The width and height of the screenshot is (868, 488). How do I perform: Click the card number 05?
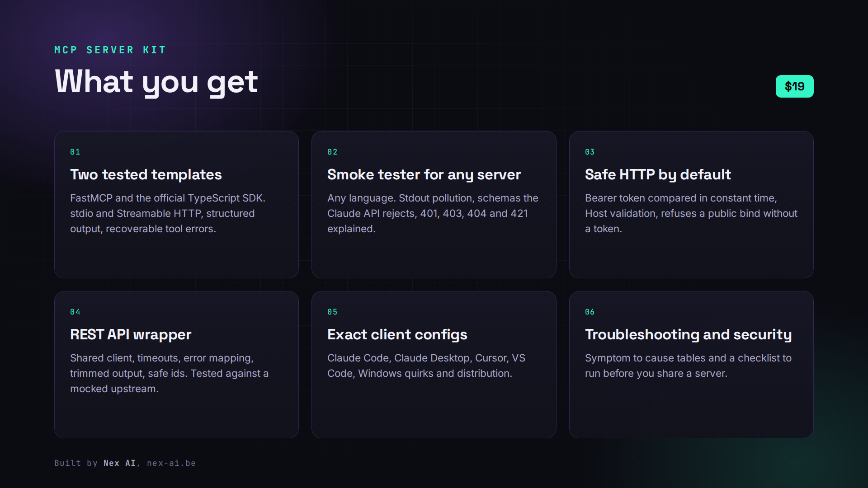pos(332,312)
